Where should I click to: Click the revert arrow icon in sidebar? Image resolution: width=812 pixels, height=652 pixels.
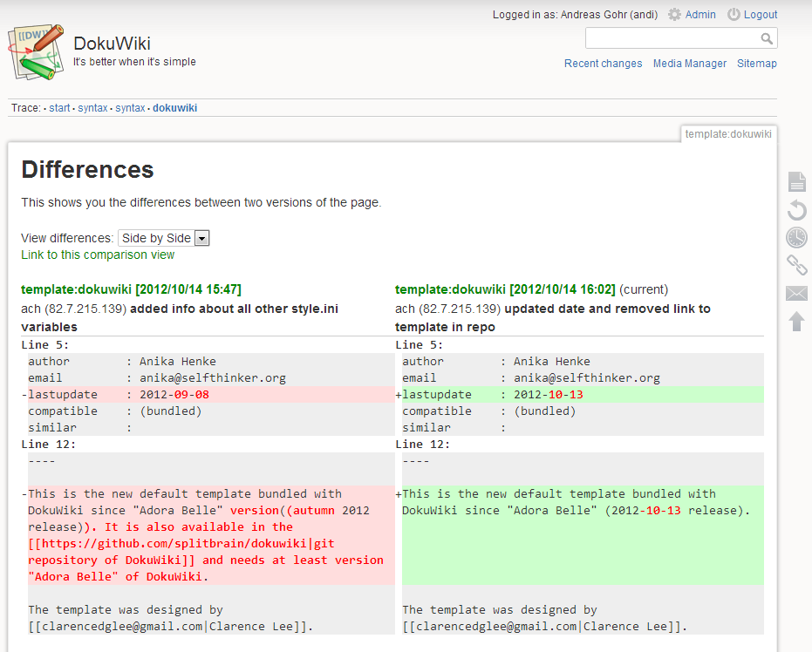click(x=796, y=209)
